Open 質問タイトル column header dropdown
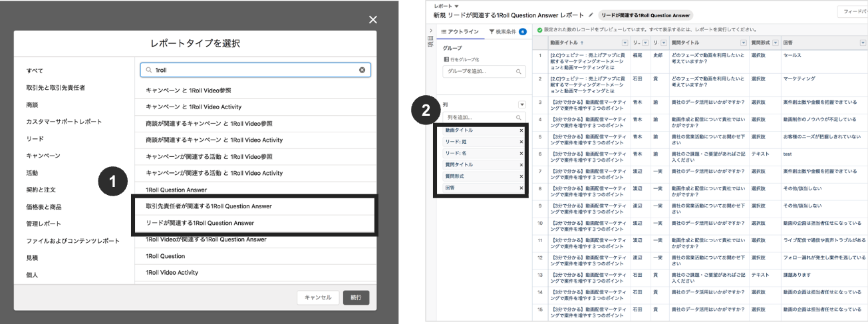 pos(744,43)
